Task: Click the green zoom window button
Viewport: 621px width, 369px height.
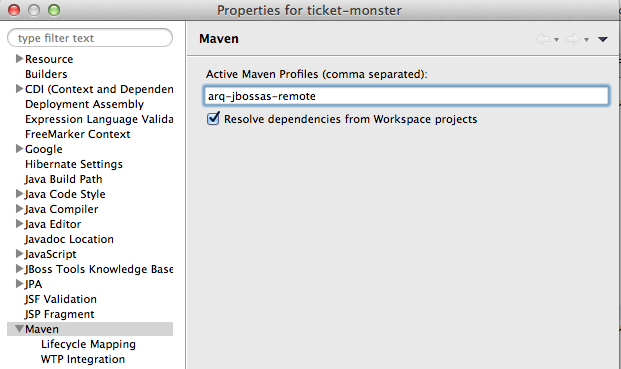Action: 54,10
